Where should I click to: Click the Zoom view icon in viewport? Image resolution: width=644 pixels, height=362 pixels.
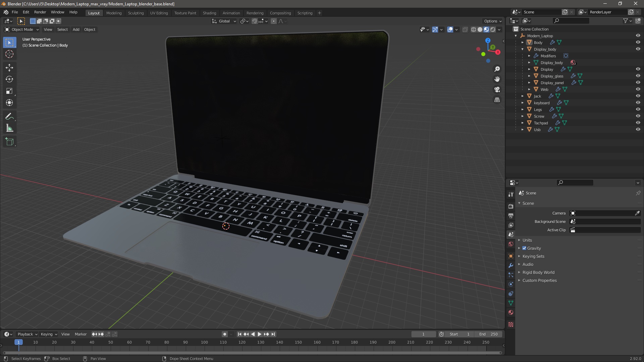(497, 69)
